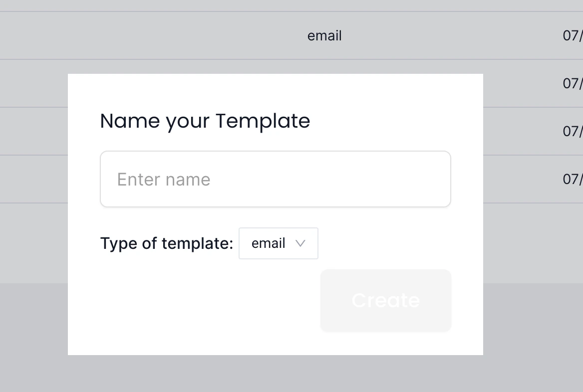This screenshot has height=392, width=583.
Task: Select the Create action to confirm
Action: [385, 300]
